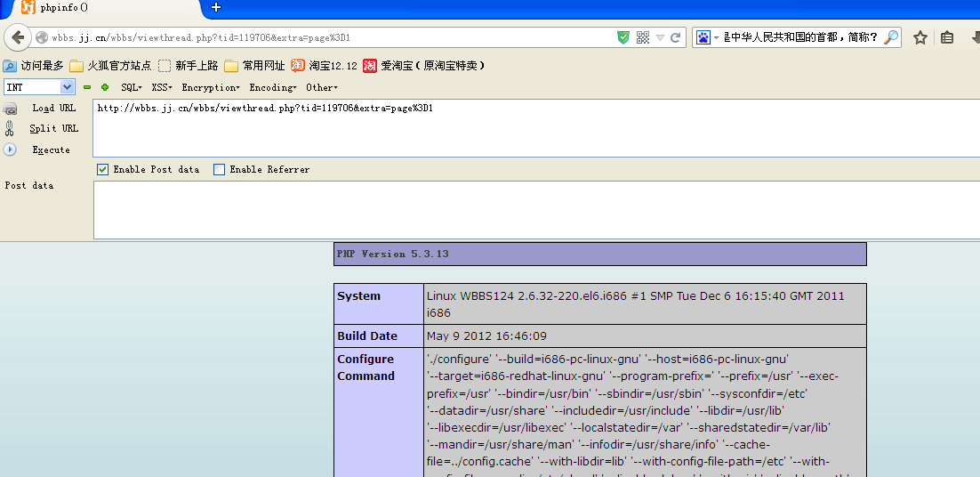Open the INT type dropdown in HackBar
The height and width of the screenshot is (477, 980).
39,87
